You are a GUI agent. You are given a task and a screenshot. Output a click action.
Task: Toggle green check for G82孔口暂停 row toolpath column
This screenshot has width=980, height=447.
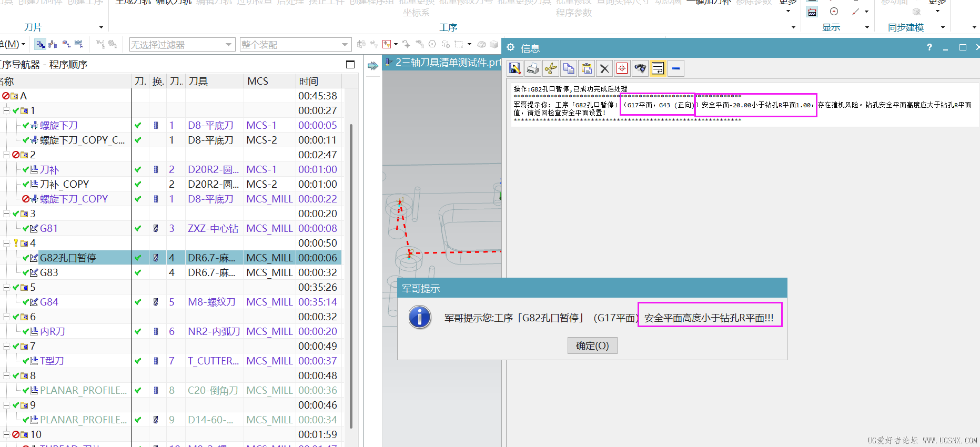click(138, 258)
